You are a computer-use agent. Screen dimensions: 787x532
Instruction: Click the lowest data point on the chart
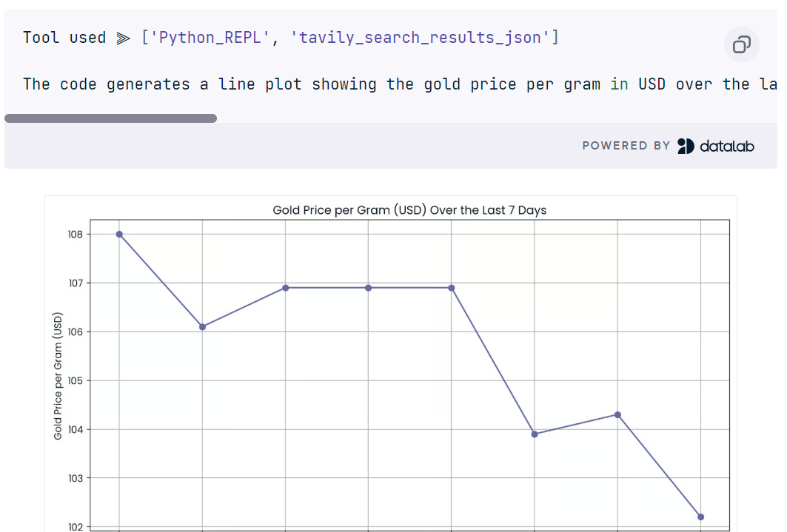pos(701,517)
